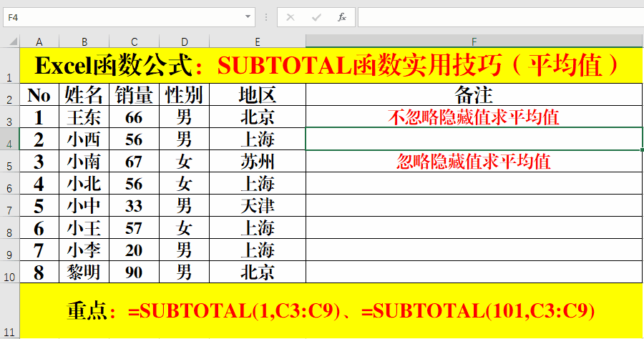This screenshot has height=339, width=644.
Task: Select row 7 header
Action: tap(9, 205)
